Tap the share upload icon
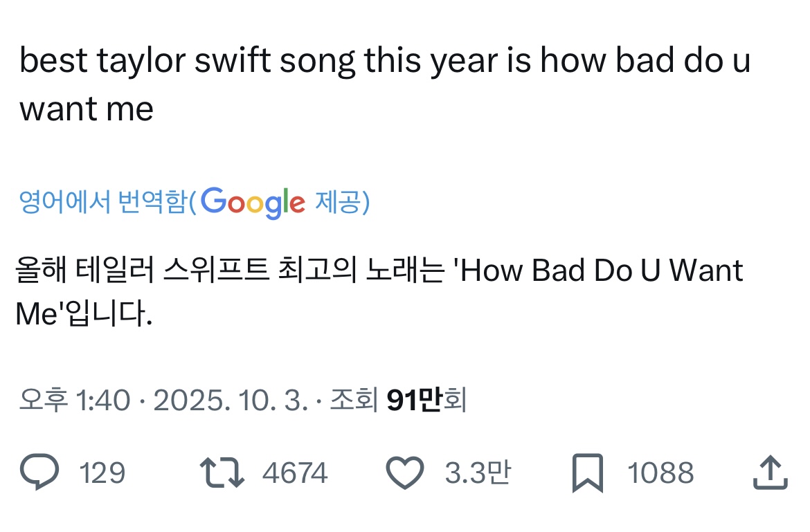 [769, 473]
